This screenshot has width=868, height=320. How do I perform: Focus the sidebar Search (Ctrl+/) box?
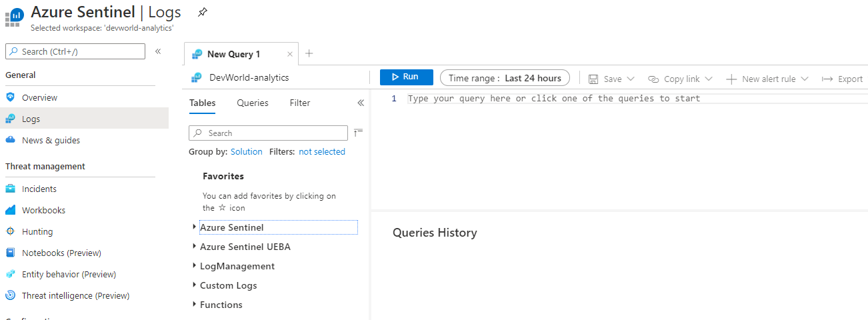(75, 51)
